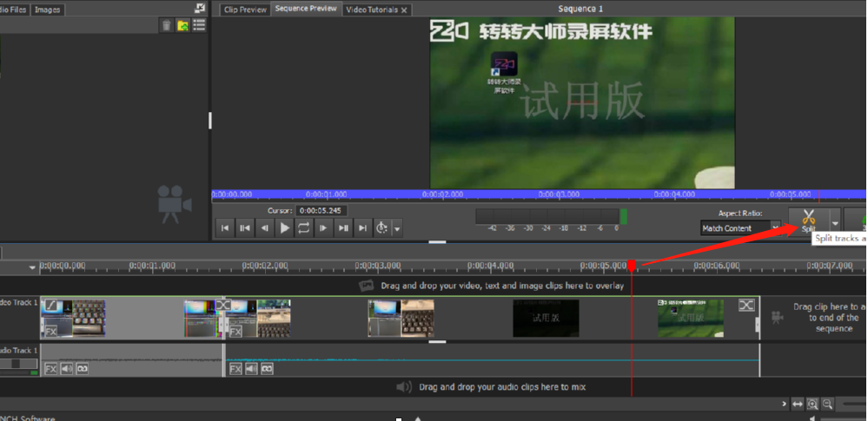This screenshot has height=421, width=868.
Task: Zoom in on timeline
Action: coord(812,405)
